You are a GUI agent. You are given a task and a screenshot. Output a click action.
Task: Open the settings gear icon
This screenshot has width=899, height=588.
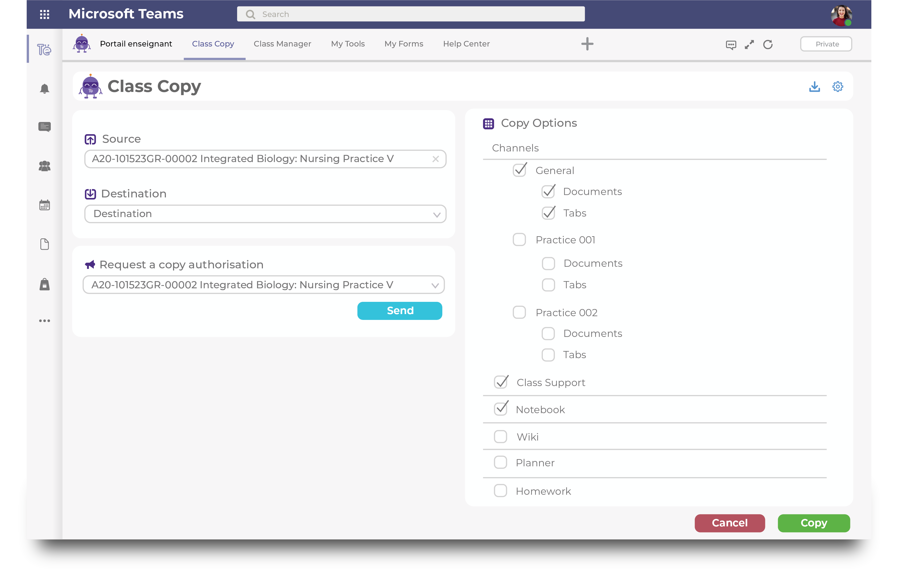[x=837, y=86]
